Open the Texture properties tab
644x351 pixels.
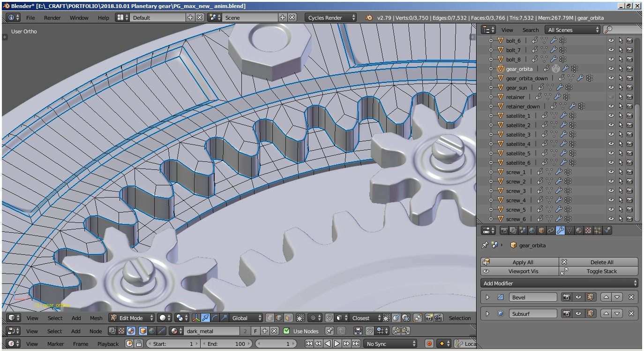588,230
